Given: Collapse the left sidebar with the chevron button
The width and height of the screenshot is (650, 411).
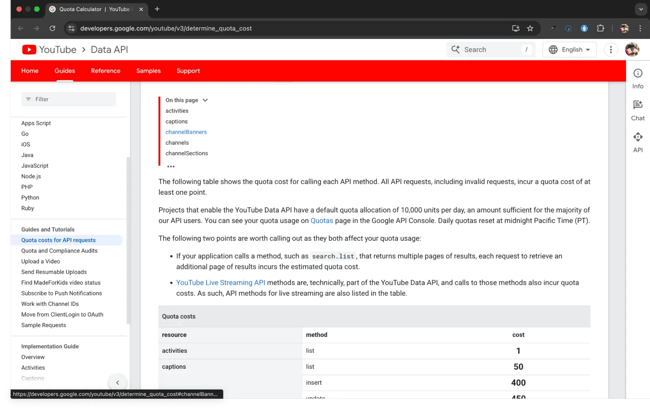Looking at the screenshot, I should click(x=117, y=382).
